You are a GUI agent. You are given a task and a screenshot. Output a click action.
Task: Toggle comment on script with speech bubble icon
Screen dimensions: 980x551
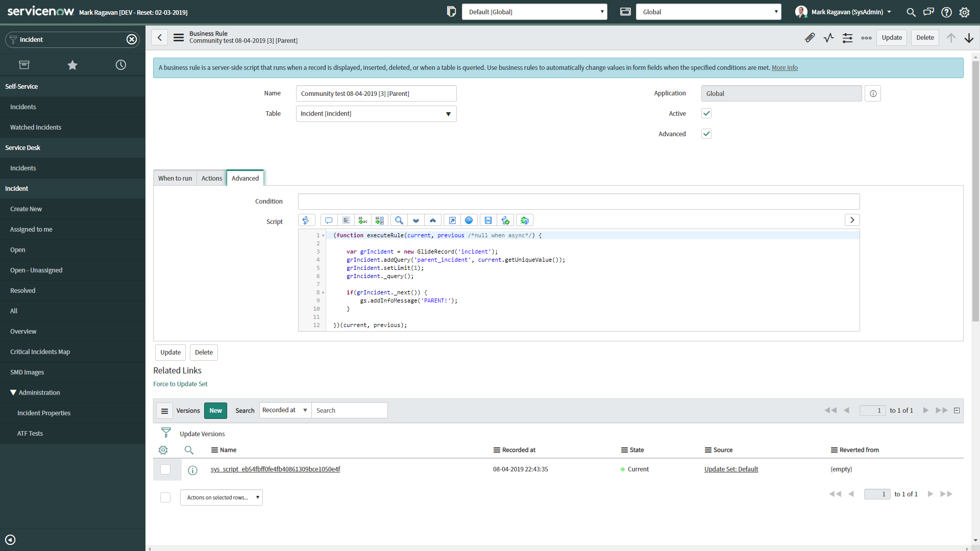[x=329, y=220]
